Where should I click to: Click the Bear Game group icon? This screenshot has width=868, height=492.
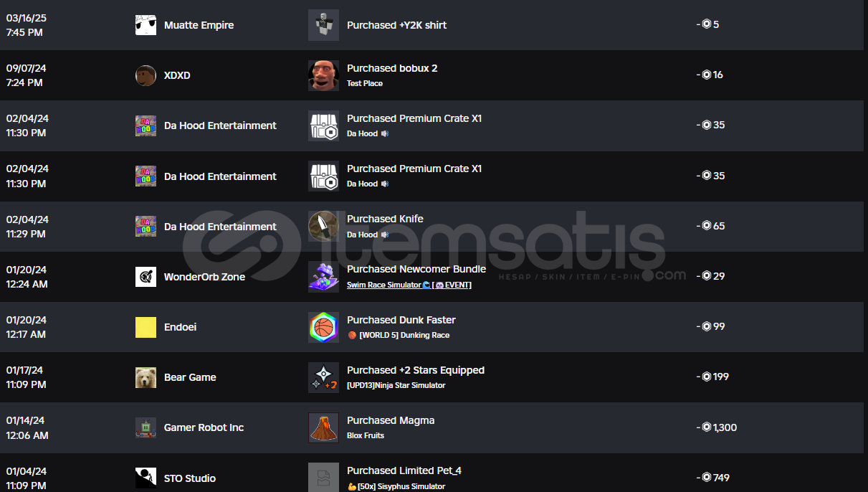[146, 377]
